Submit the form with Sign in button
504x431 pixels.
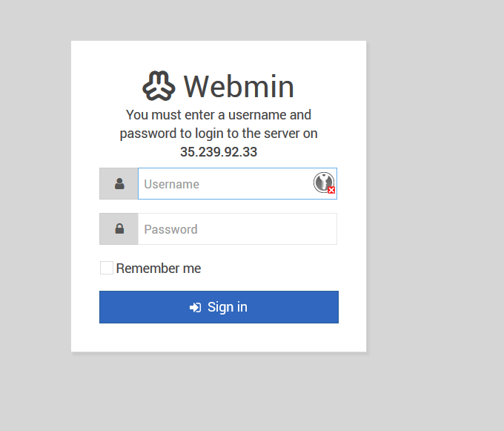pyautogui.click(x=219, y=307)
